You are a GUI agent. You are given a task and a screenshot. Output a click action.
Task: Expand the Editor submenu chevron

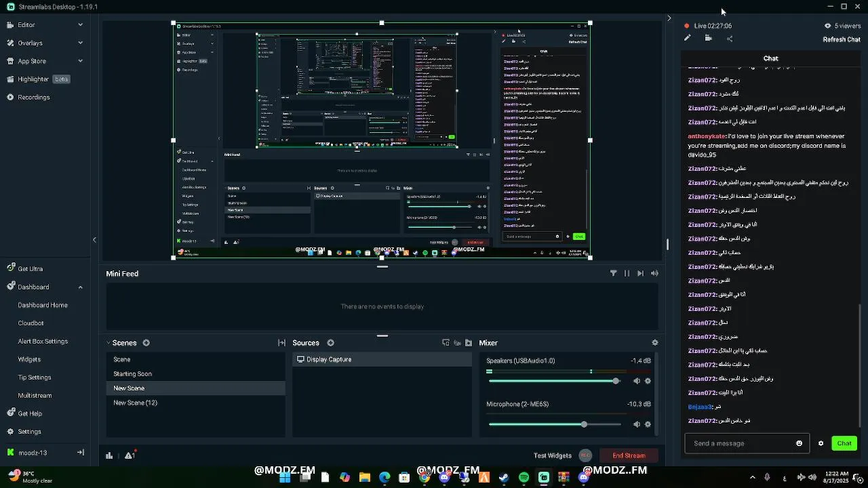tap(80, 24)
